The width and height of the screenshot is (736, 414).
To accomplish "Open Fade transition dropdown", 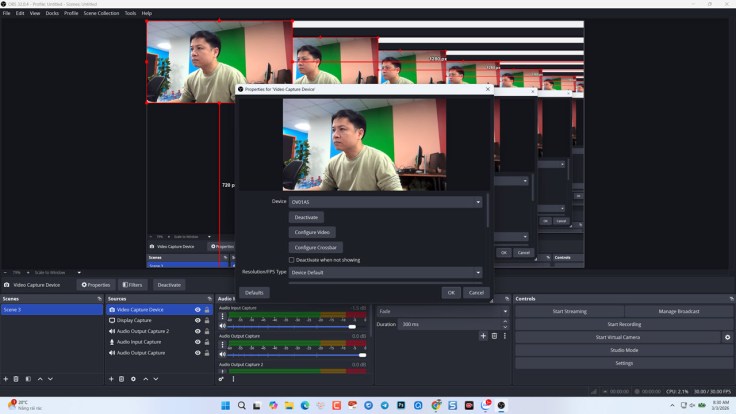I will [x=442, y=311].
